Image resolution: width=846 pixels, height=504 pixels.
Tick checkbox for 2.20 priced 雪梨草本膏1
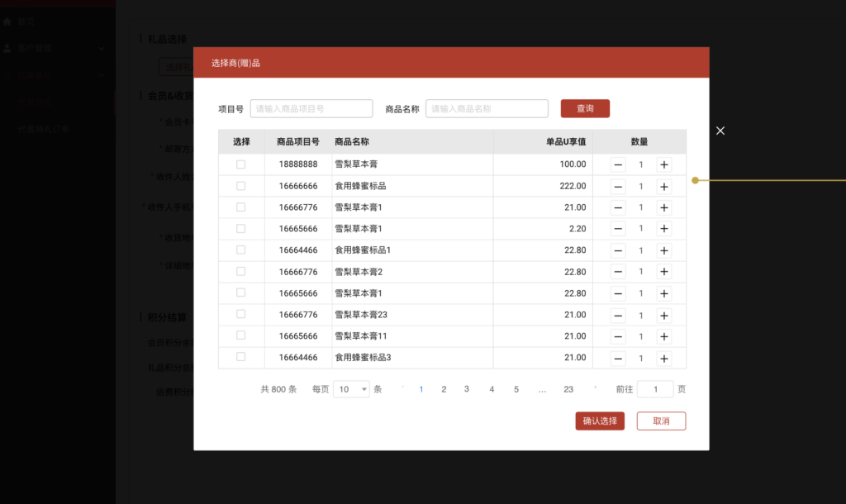240,229
